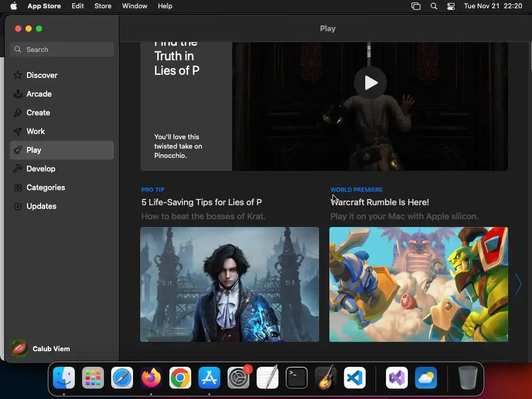
Task: Click Calub Viem account name
Action: point(51,349)
